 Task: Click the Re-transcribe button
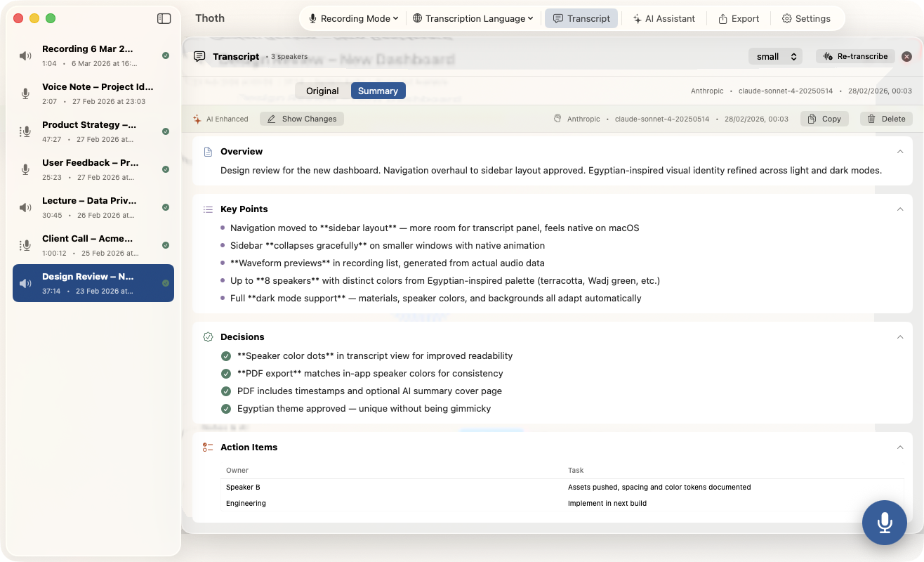point(855,56)
